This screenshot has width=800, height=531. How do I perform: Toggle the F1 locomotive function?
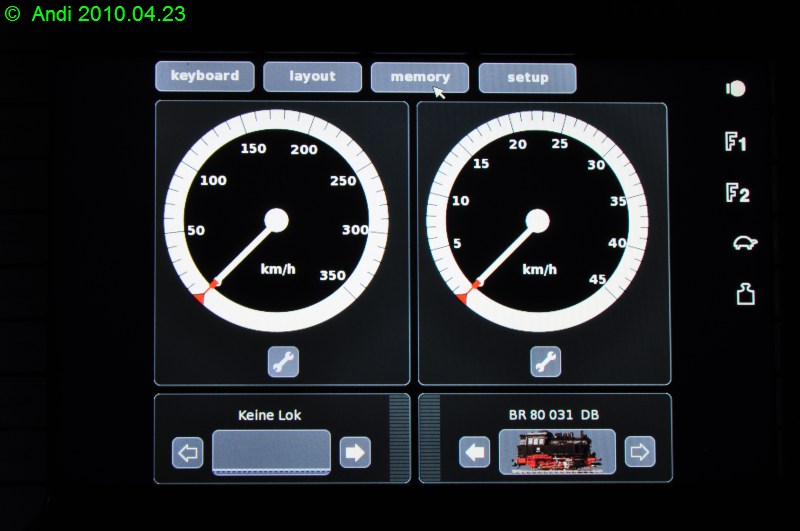coord(736,143)
